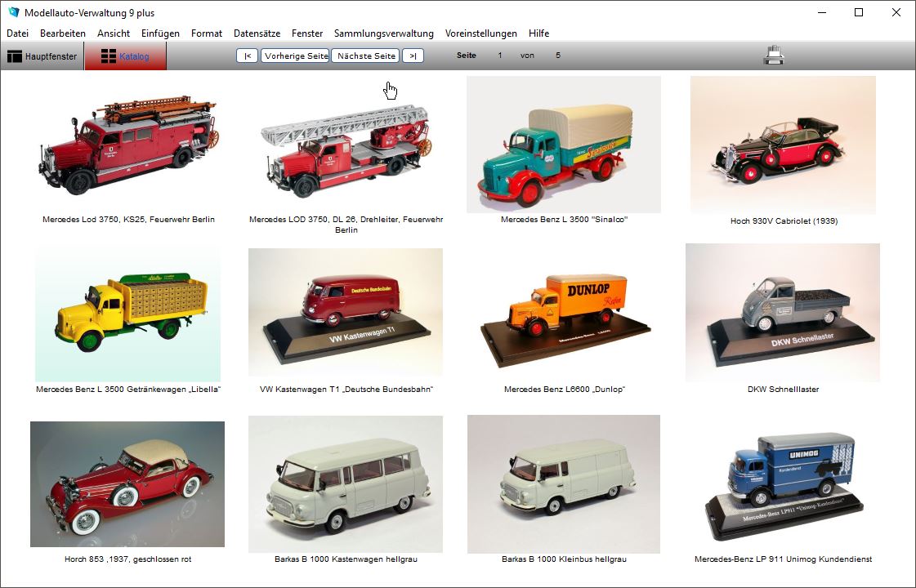Select the Mercedes Benz L 3500 Sinalco thumbnail
This screenshot has width=916, height=588.
coord(563,145)
